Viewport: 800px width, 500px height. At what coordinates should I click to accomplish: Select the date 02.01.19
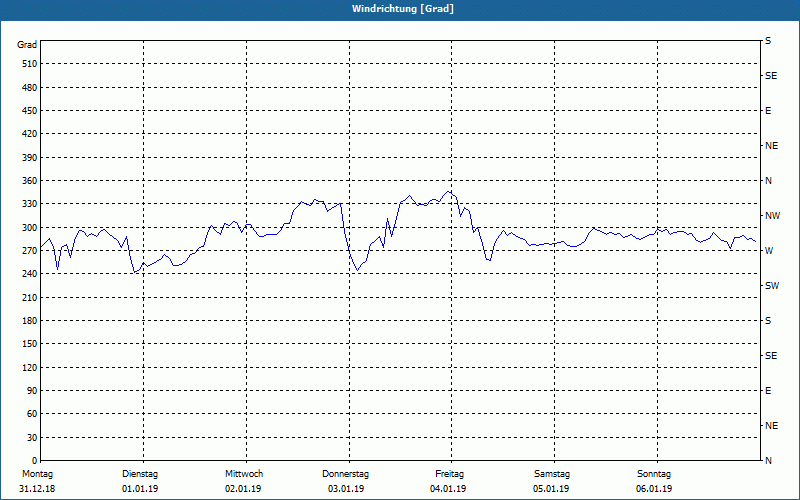point(243,489)
